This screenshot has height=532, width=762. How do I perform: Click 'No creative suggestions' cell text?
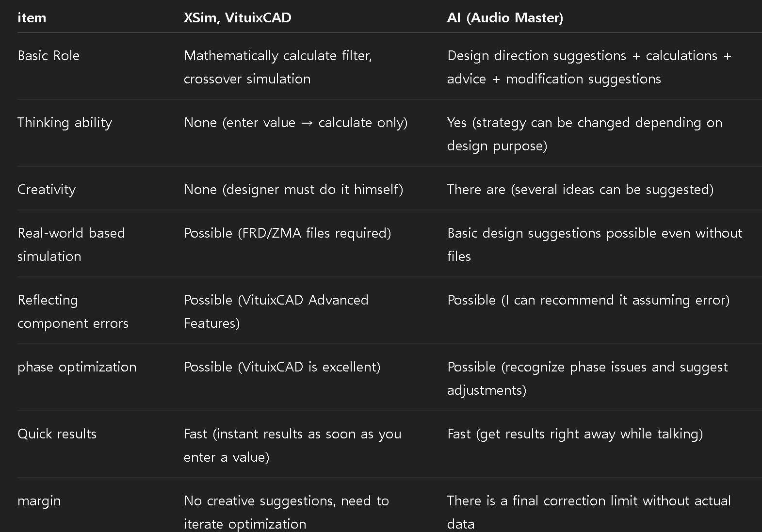coord(259,501)
